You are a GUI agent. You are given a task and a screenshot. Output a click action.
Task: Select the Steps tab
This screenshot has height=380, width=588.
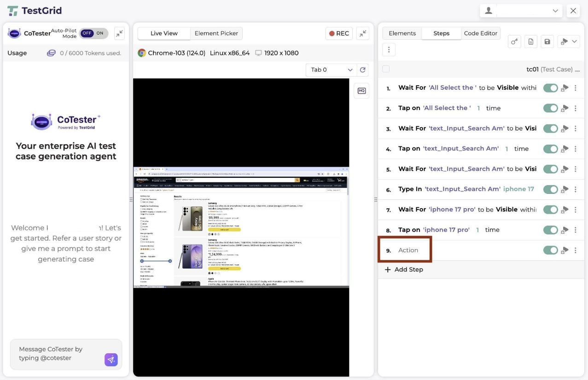point(441,33)
